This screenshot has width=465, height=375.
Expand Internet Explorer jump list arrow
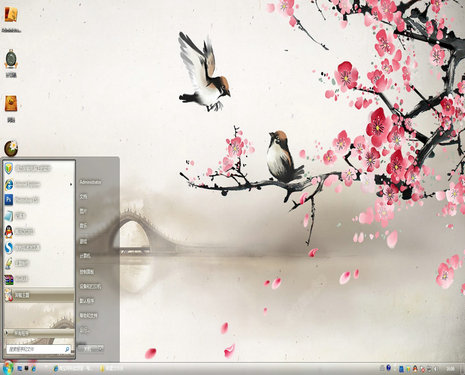pos(71,184)
